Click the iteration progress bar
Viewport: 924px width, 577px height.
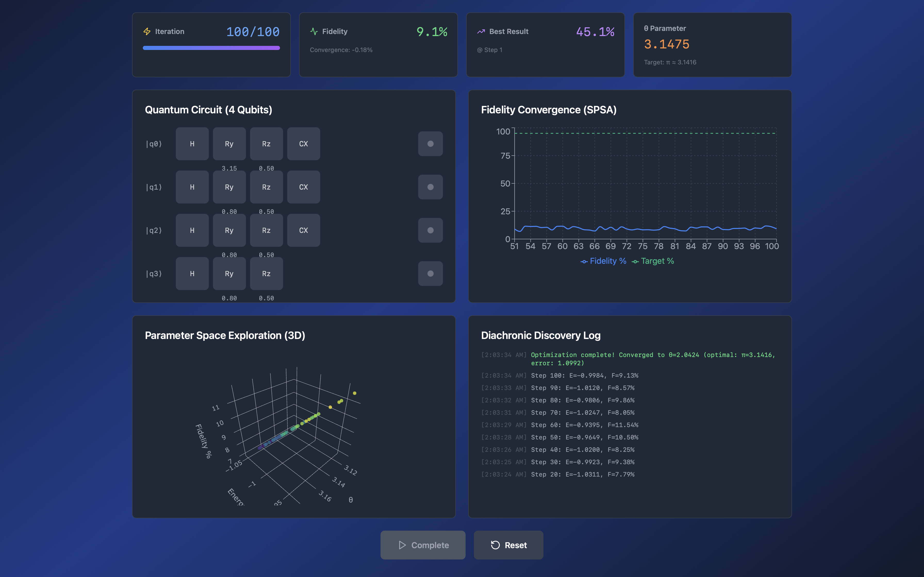pos(211,48)
